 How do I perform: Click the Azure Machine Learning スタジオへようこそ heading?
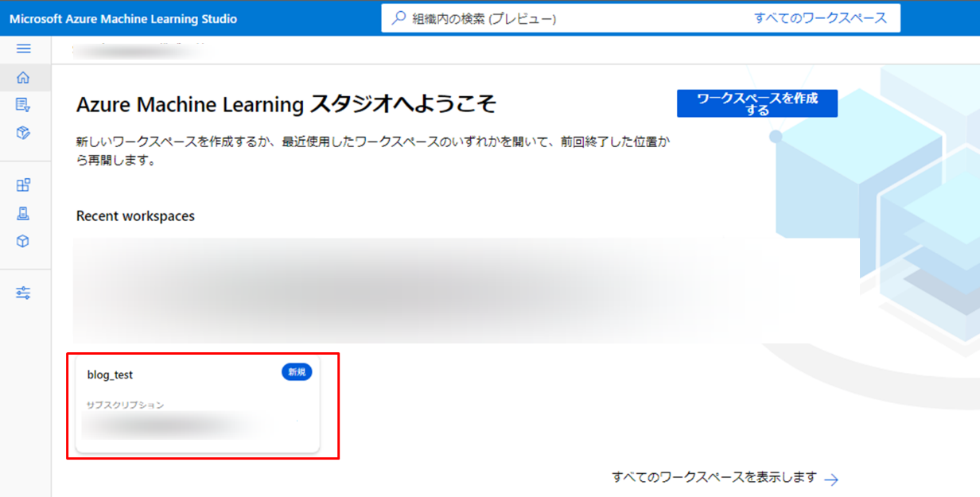286,104
